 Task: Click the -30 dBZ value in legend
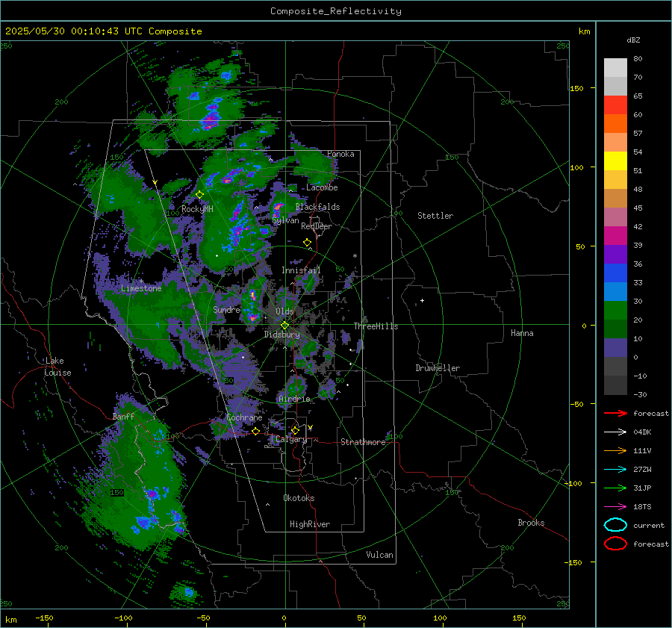coord(640,395)
